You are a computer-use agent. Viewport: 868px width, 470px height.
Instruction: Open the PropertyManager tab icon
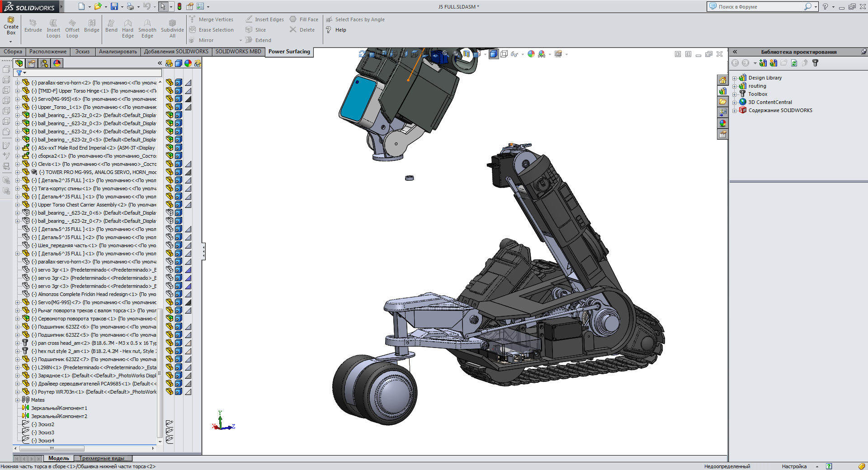tap(32, 63)
